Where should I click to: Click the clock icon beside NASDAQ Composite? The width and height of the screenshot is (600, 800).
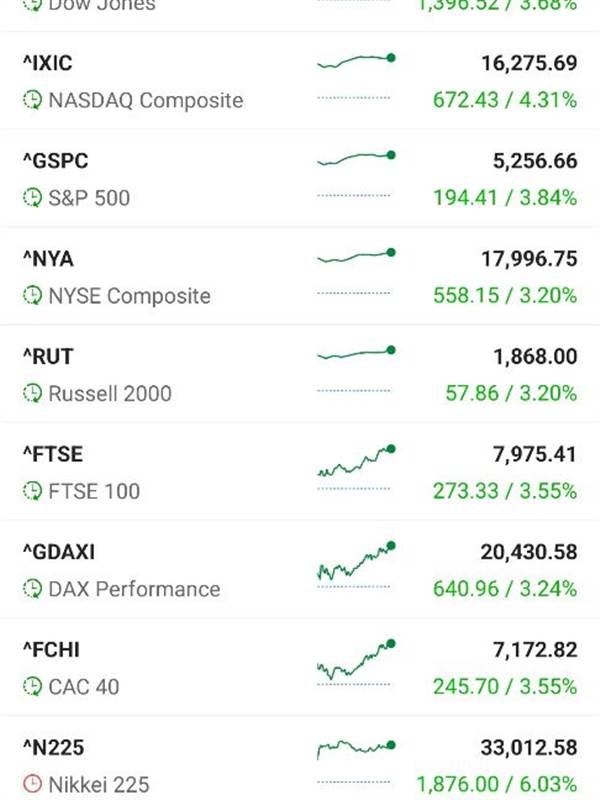pos(33,100)
